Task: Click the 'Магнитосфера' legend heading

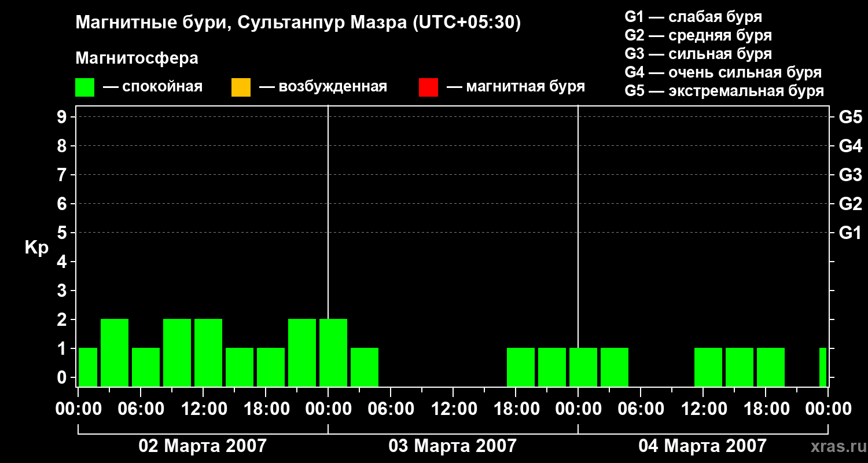Action: click(137, 58)
